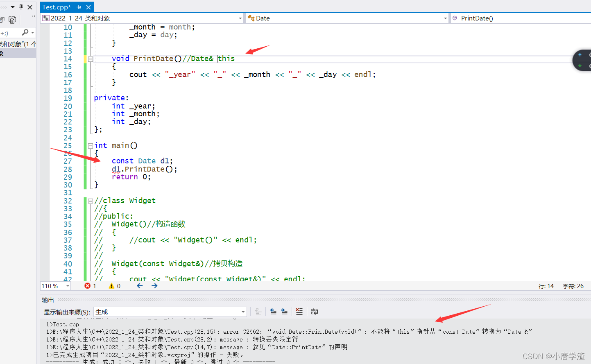This screenshot has height=364, width=591.
Task: Click the search magnifier in side panel
Action: click(x=25, y=32)
